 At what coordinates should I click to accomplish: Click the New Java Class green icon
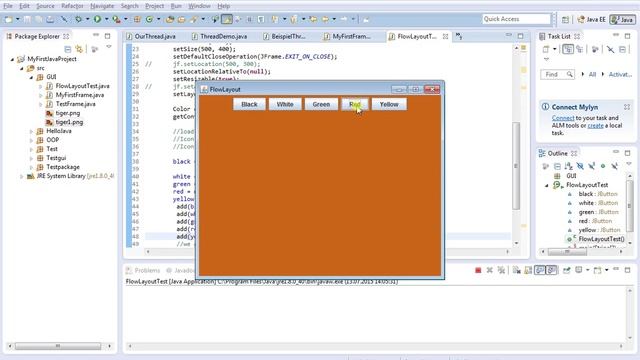click(x=149, y=19)
